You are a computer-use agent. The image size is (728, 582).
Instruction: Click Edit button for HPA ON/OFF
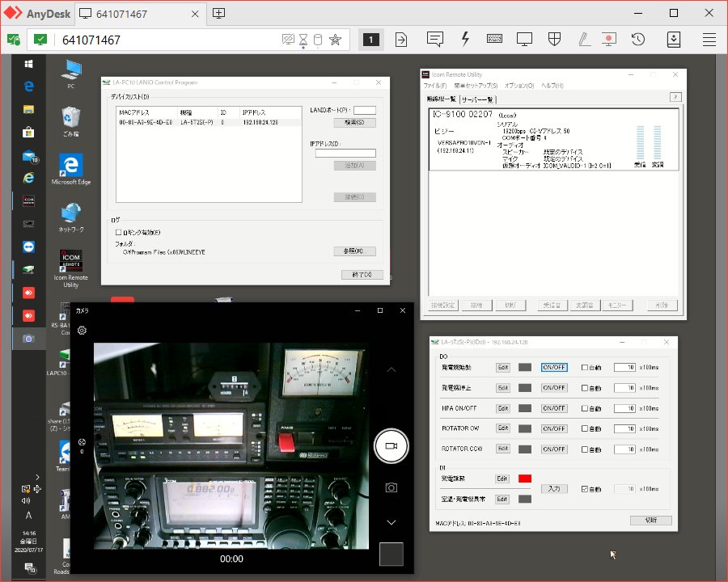pos(503,408)
